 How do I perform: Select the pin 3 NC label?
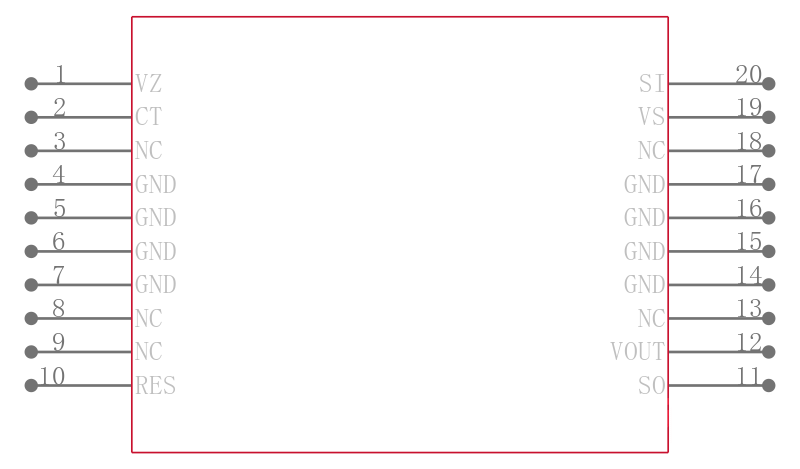tap(148, 151)
